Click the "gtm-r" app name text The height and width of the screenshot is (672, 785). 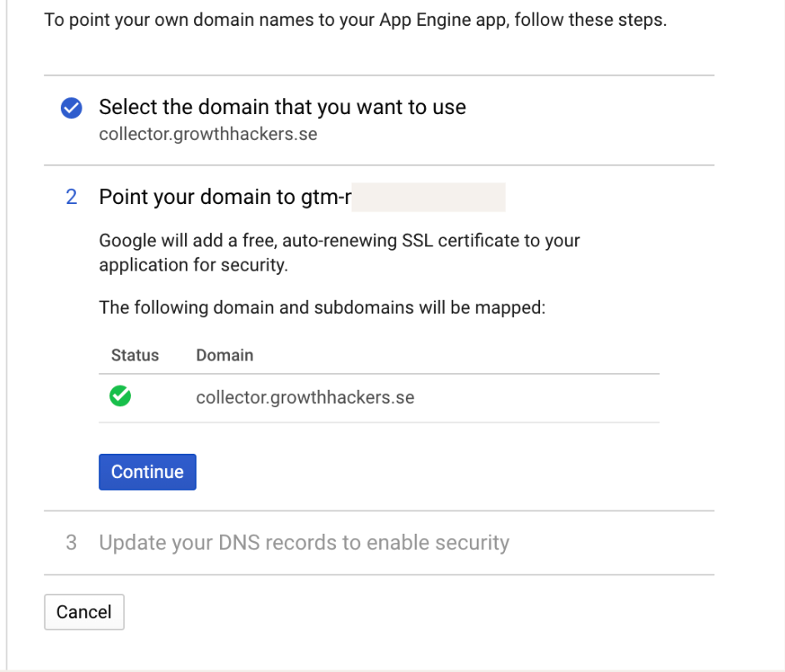[x=325, y=197]
